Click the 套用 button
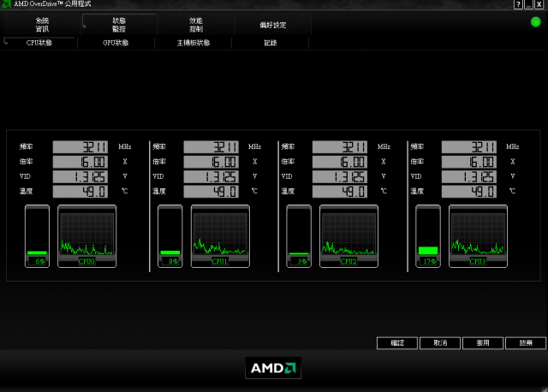Image resolution: width=548 pixels, height=392 pixels. click(x=483, y=343)
